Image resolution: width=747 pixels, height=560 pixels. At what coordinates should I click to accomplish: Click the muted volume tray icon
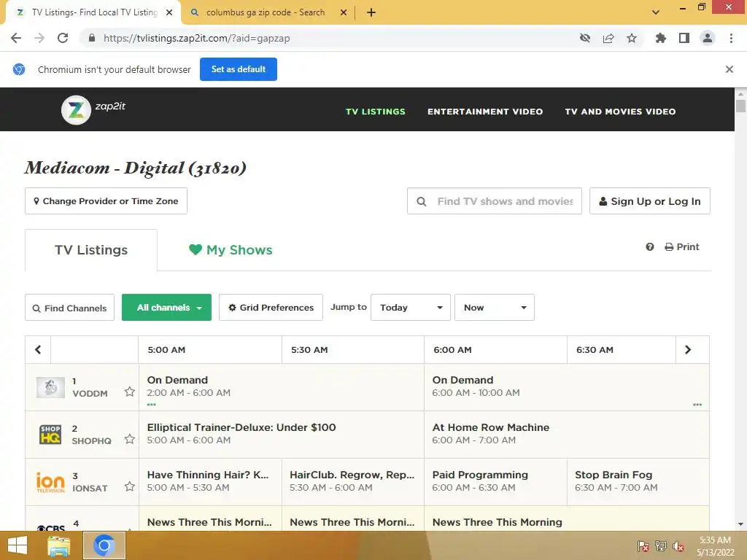[x=678, y=546]
